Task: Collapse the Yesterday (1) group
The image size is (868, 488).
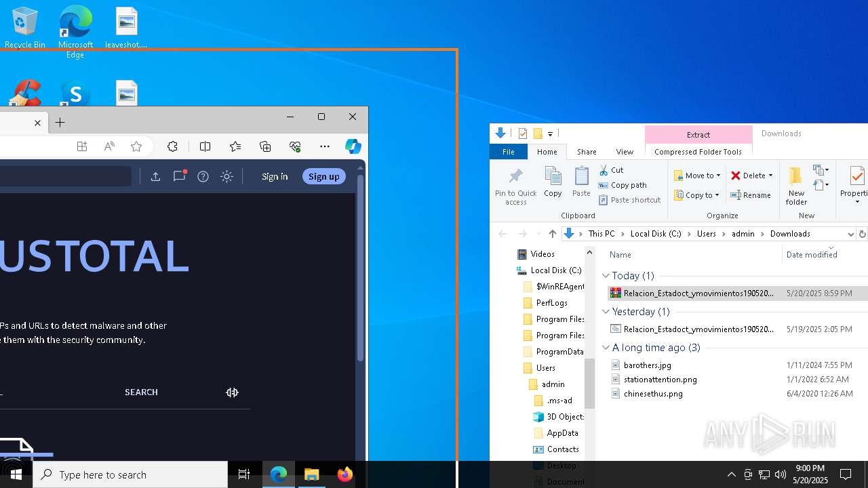Action: click(x=606, y=312)
